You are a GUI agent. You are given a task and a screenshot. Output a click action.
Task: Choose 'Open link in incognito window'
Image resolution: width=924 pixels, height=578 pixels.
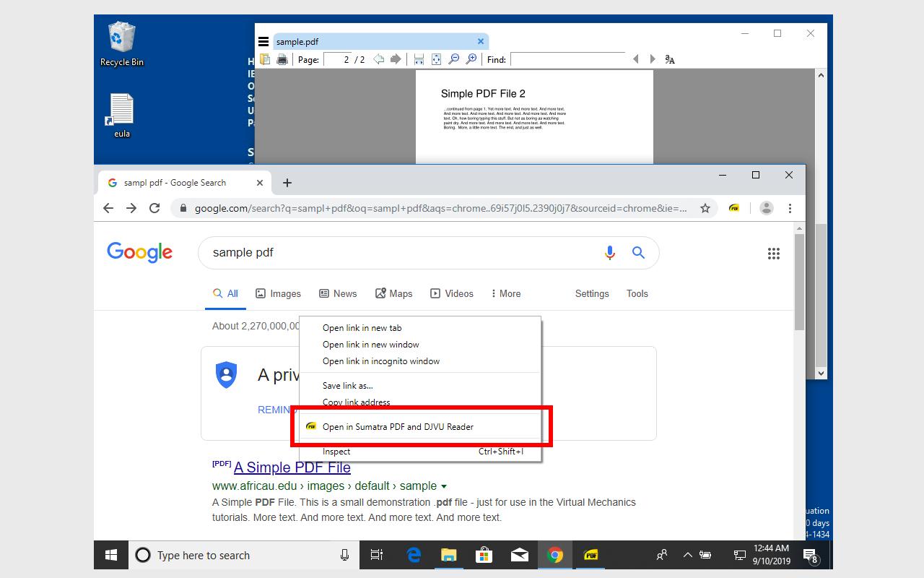[x=420, y=361]
